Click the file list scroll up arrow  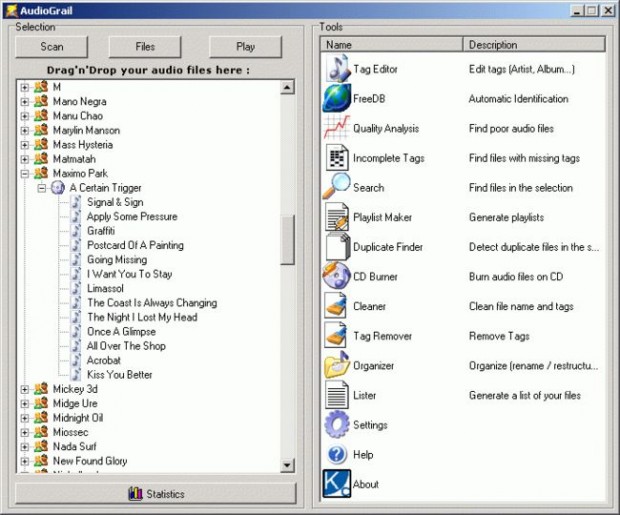click(x=287, y=87)
